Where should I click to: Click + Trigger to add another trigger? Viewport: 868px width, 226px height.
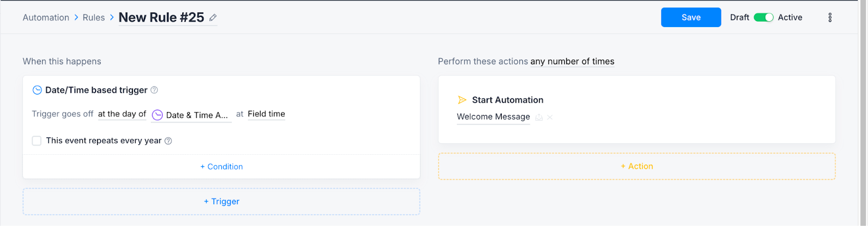tap(221, 202)
